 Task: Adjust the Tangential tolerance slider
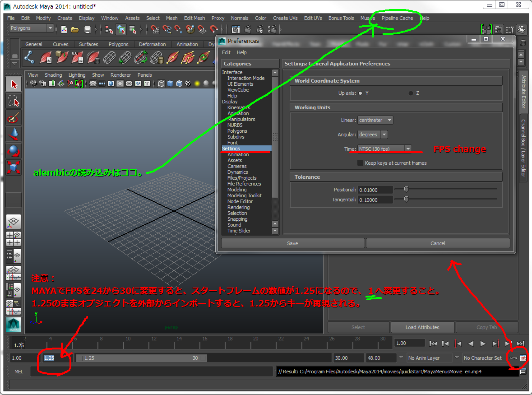406,199
